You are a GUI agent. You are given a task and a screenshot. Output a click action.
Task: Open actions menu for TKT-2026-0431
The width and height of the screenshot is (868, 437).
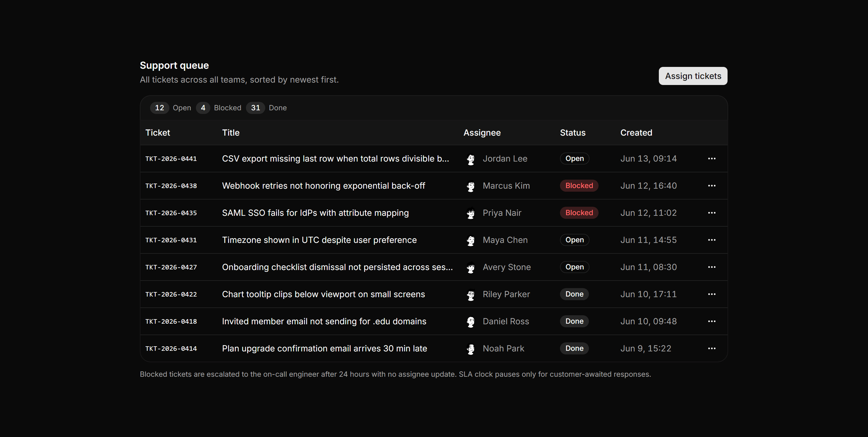pos(712,240)
